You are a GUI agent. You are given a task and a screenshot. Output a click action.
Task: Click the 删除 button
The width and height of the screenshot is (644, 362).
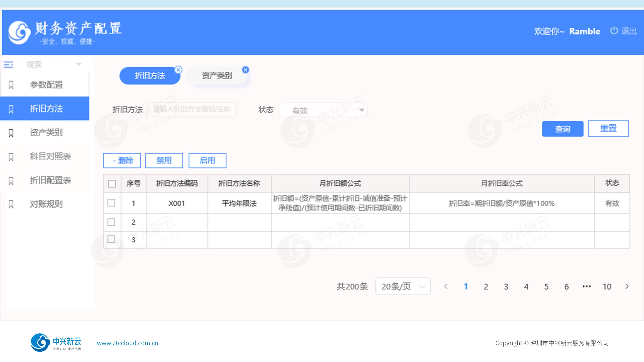coord(122,160)
